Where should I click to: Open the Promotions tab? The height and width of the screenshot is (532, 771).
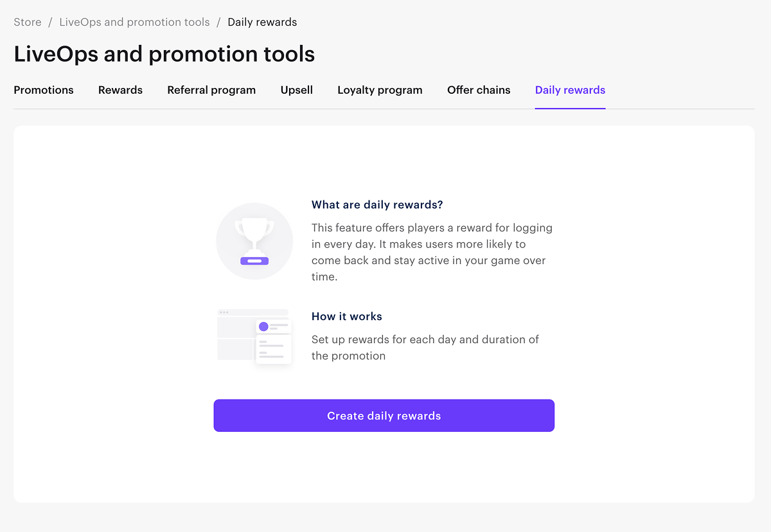(44, 90)
